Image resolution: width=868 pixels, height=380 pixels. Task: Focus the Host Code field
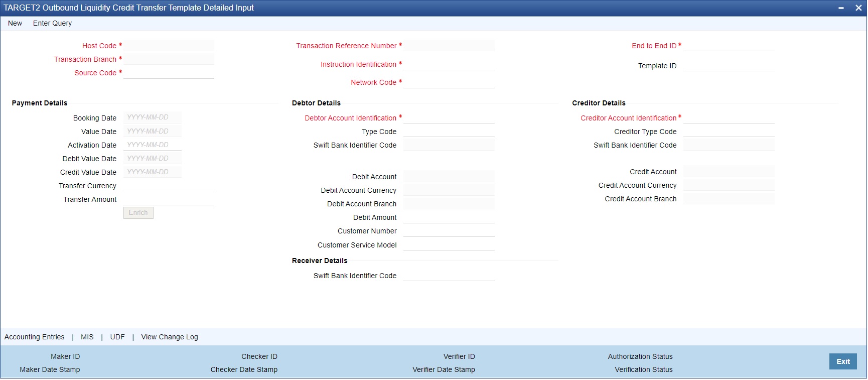pyautogui.click(x=169, y=46)
